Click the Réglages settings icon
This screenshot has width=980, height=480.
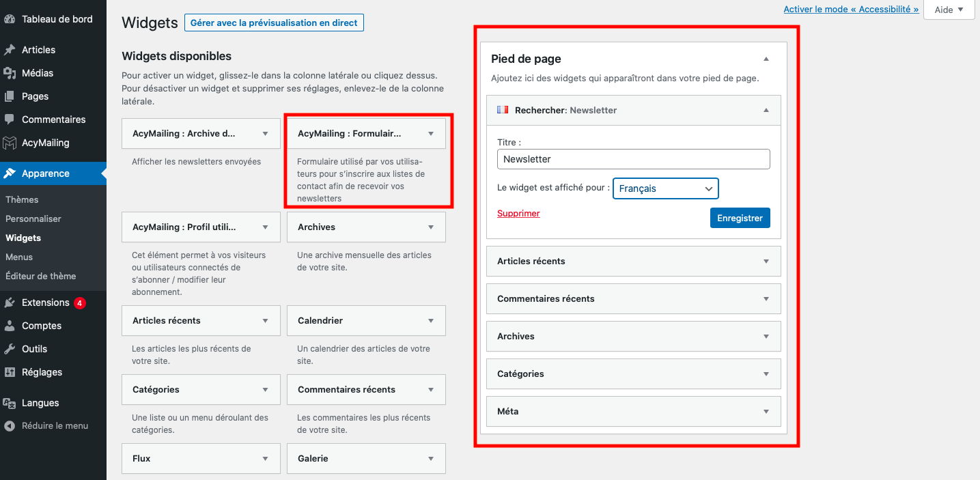point(10,372)
